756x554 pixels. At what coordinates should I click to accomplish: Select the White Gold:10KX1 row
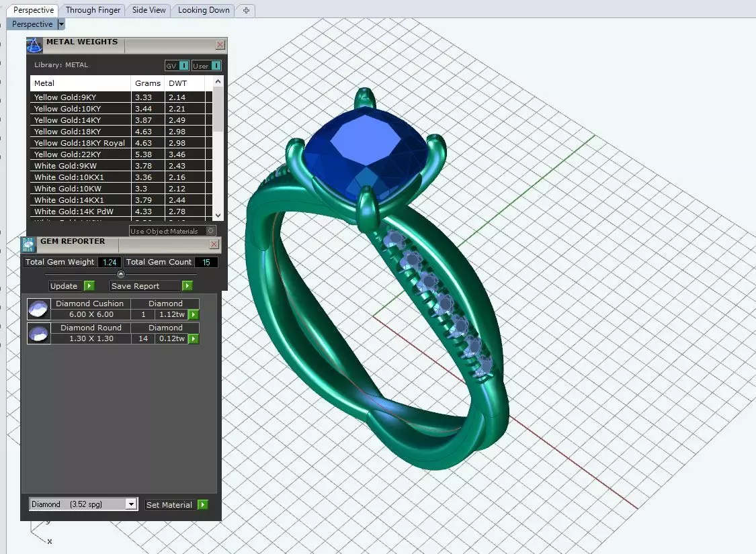click(x=121, y=177)
